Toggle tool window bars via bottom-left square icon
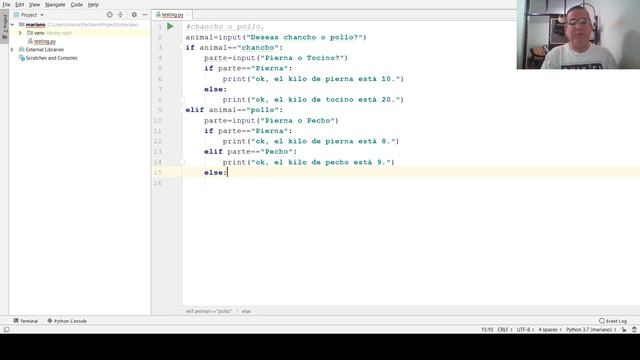640x360 pixels. pyautogui.click(x=7, y=329)
